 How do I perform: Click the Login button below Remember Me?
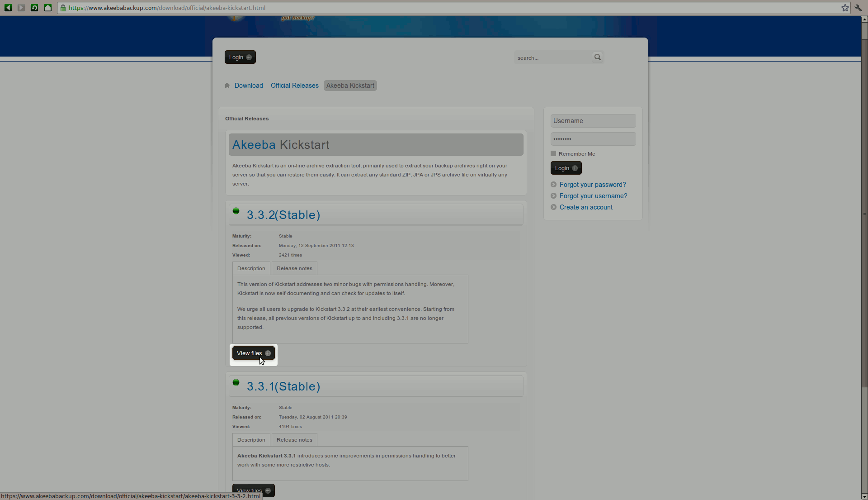[x=566, y=168]
